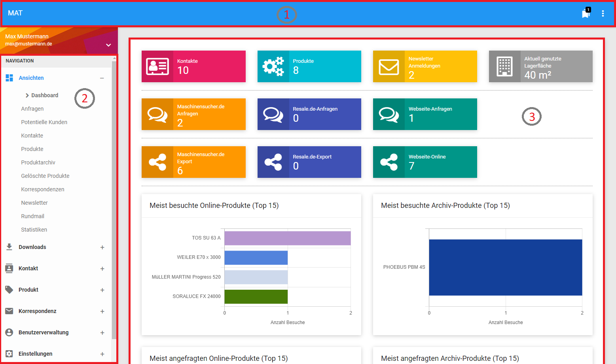Click the Maschinensucher.de Export share icon
This screenshot has width=616, height=364.
click(x=157, y=162)
